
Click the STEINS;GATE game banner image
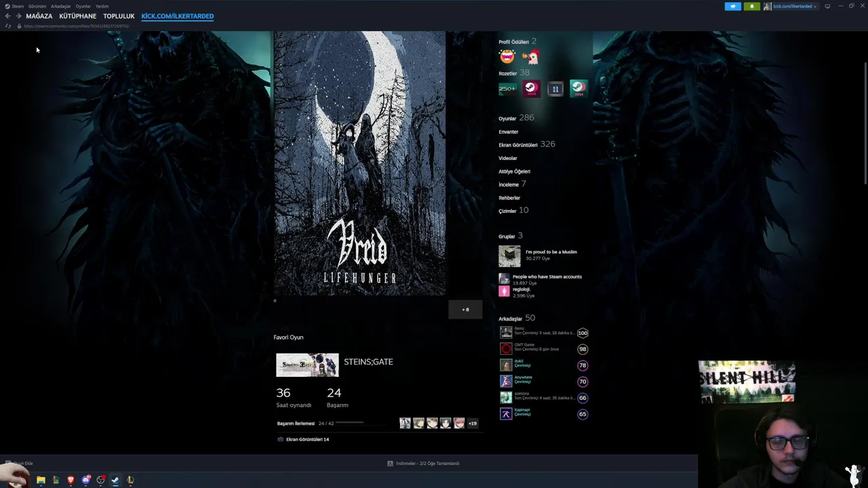click(x=307, y=365)
